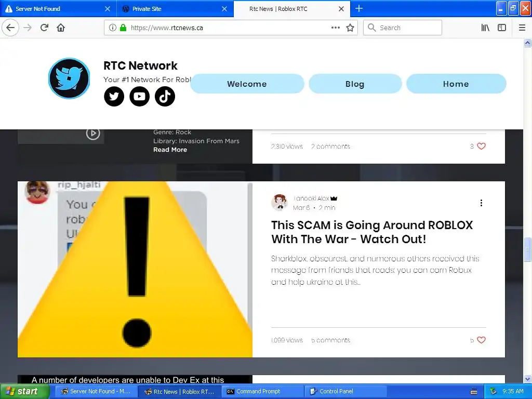Image resolution: width=532 pixels, height=399 pixels.
Task: Navigate to the Home menu item
Action: [456, 84]
